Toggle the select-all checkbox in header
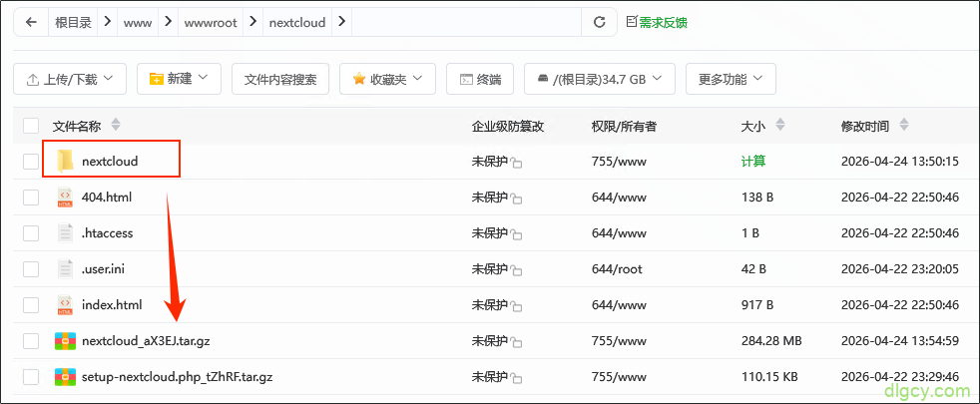The image size is (980, 404). click(31, 126)
